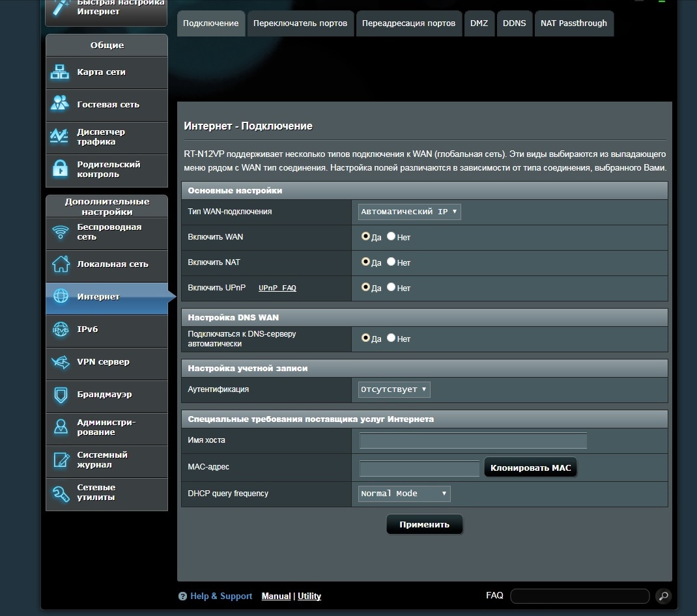Open Сетевые утилиты menu item
This screenshot has width=697, height=616.
coord(107,494)
